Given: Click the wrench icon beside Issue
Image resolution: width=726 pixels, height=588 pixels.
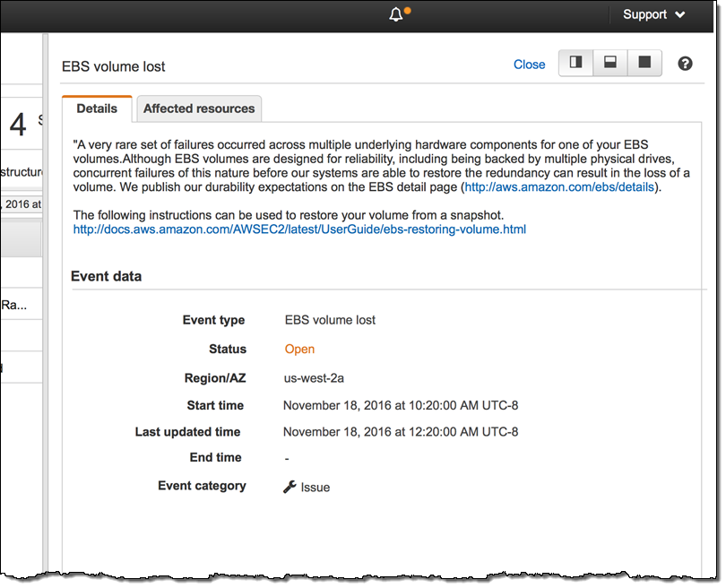Looking at the screenshot, I should [290, 487].
